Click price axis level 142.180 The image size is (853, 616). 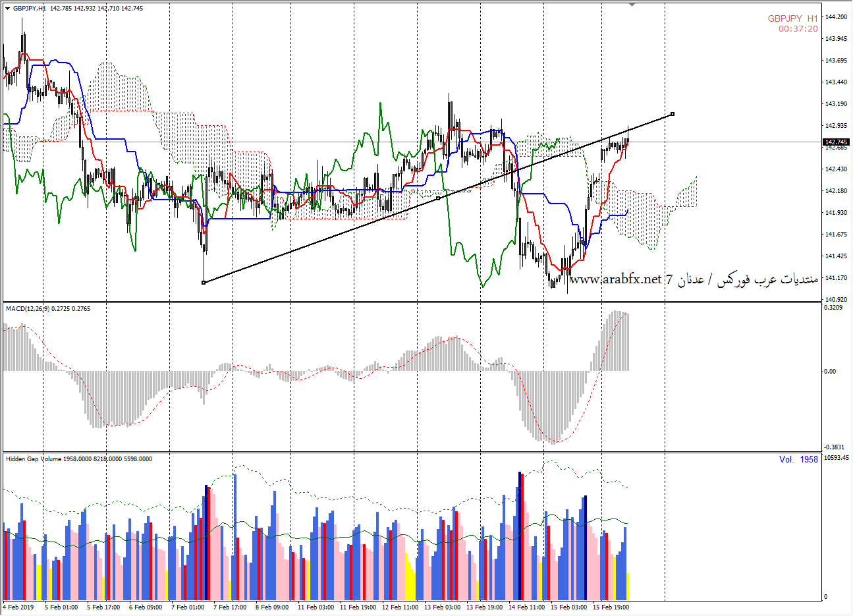coord(837,191)
